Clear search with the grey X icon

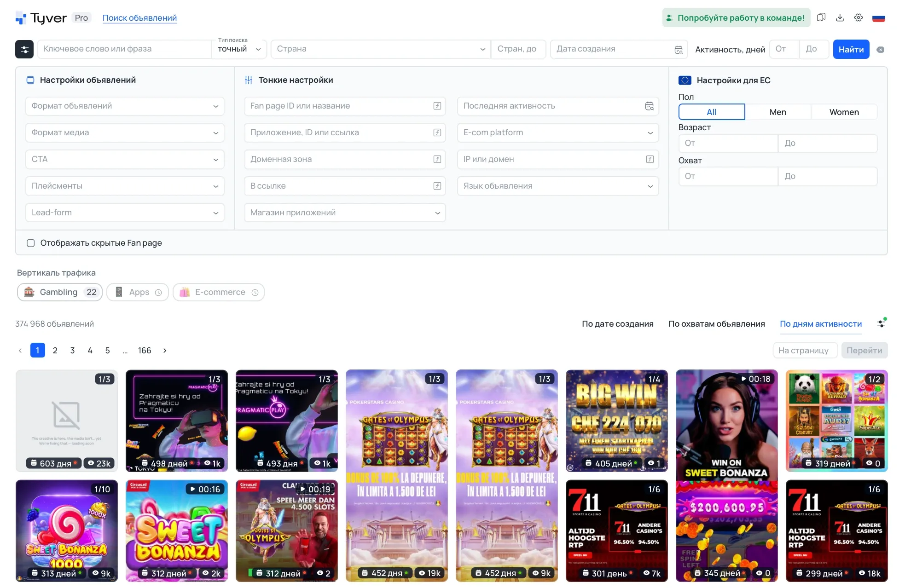coord(880,50)
